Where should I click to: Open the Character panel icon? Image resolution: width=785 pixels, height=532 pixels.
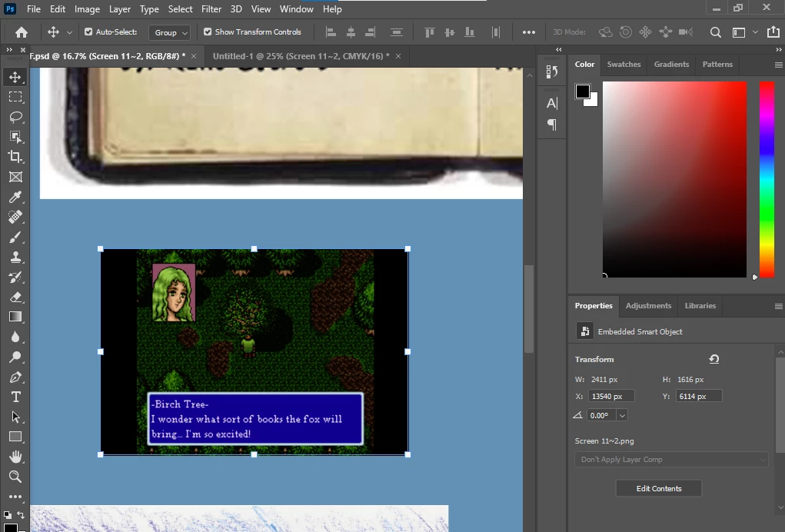point(552,104)
